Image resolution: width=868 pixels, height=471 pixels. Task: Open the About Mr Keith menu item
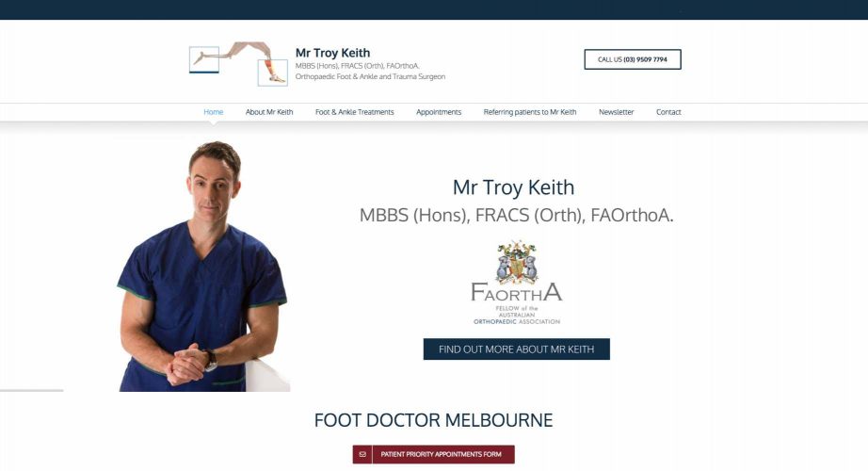pyautogui.click(x=269, y=112)
